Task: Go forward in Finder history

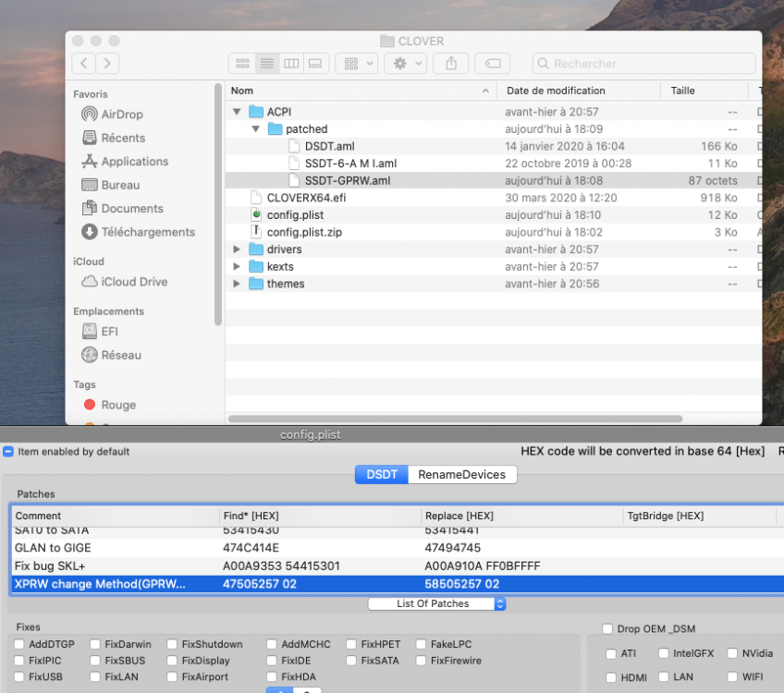Action: 107,64
